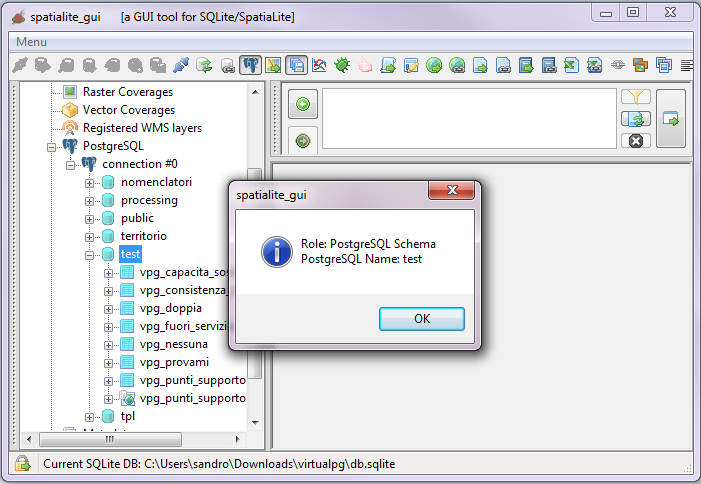Select Registered WMS layers item
Image resolution: width=701 pixels, height=484 pixels.
(142, 128)
